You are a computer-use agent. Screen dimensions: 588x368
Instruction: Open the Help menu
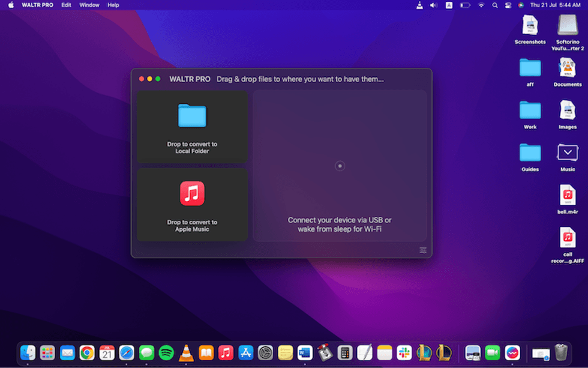click(x=113, y=5)
